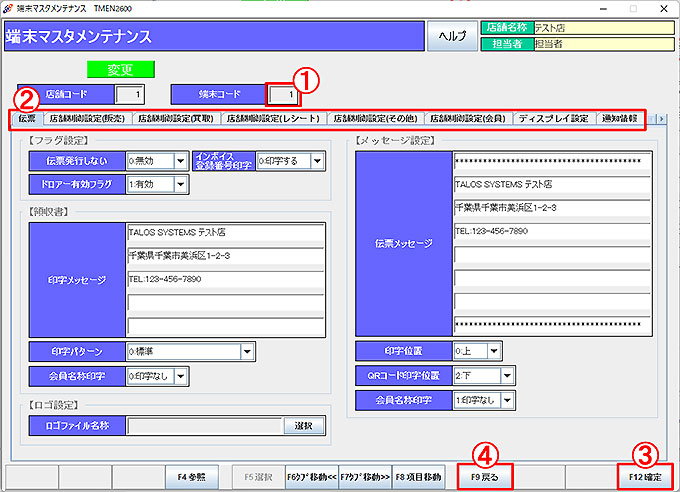Image resolution: width=680 pixels, height=492 pixels.
Task: Click 印字メッセージ address line 千葉県千葉市美浜区1-2-3
Action: (x=226, y=256)
